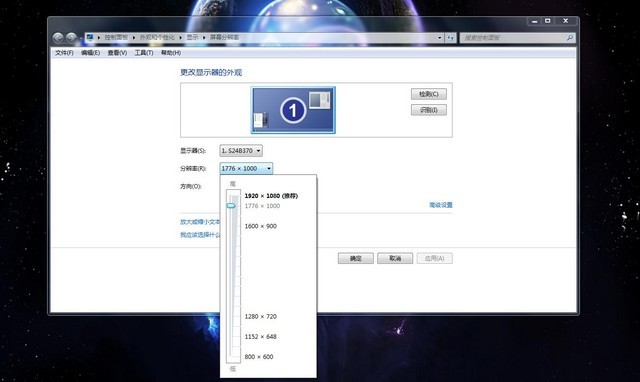The width and height of the screenshot is (640, 382).
Task: Click the 检测(C) detect button
Action: click(x=429, y=94)
